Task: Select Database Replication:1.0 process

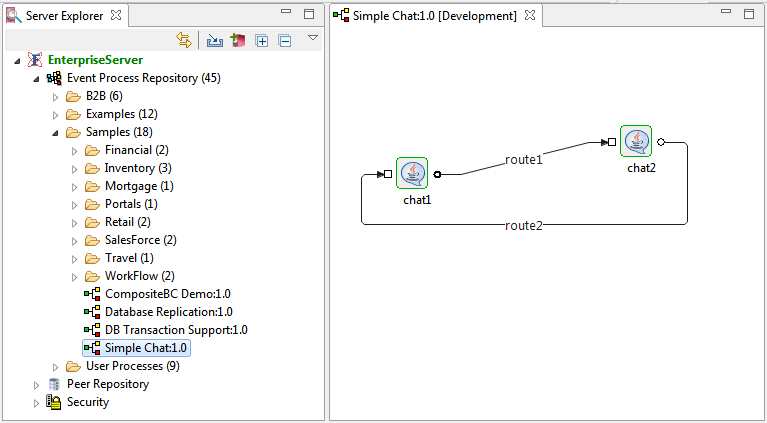Action: pyautogui.click(x=167, y=312)
